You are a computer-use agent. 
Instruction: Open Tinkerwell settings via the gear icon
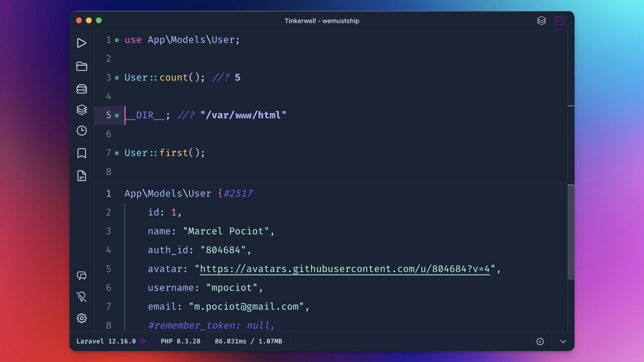(x=82, y=317)
